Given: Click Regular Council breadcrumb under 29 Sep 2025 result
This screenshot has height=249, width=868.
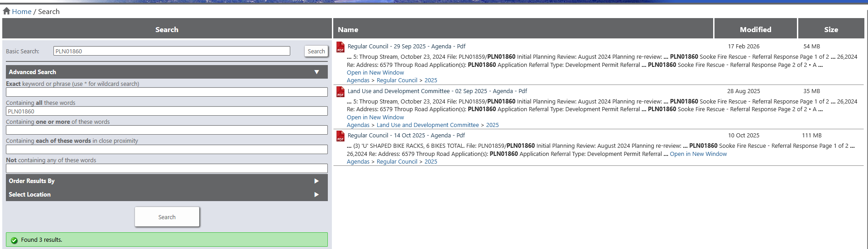Looking at the screenshot, I should point(397,80).
